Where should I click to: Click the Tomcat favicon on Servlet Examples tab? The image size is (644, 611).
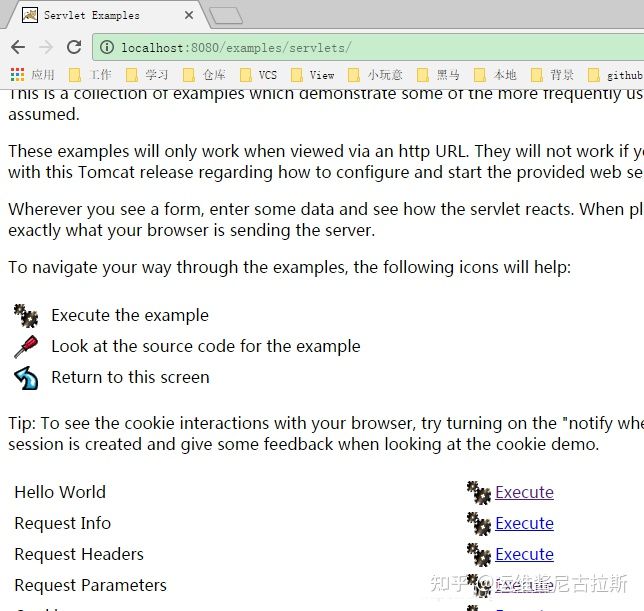[x=30, y=15]
